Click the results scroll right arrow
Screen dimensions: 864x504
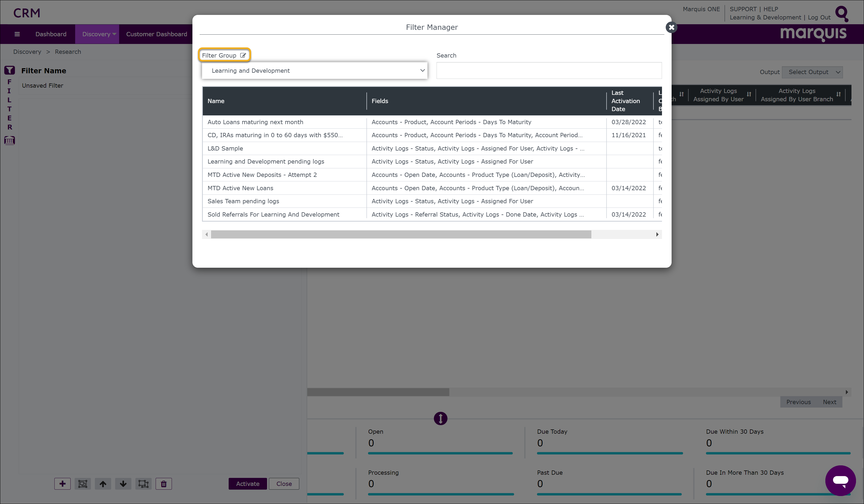pyautogui.click(x=846, y=392)
